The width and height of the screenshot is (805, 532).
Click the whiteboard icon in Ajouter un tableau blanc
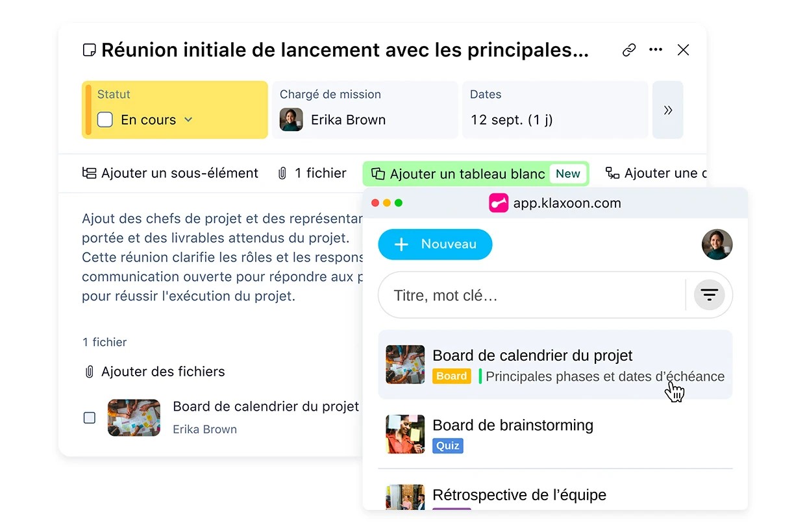click(378, 173)
